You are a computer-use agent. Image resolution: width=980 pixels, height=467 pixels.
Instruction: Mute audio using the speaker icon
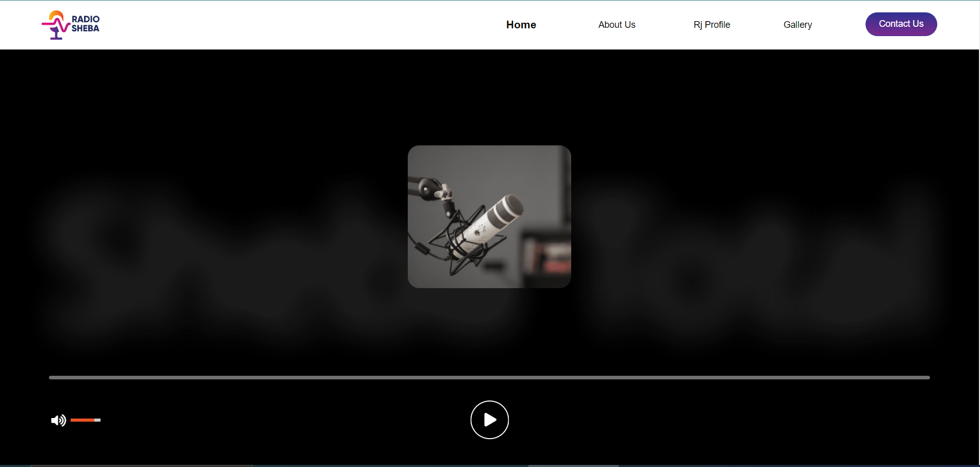point(58,421)
